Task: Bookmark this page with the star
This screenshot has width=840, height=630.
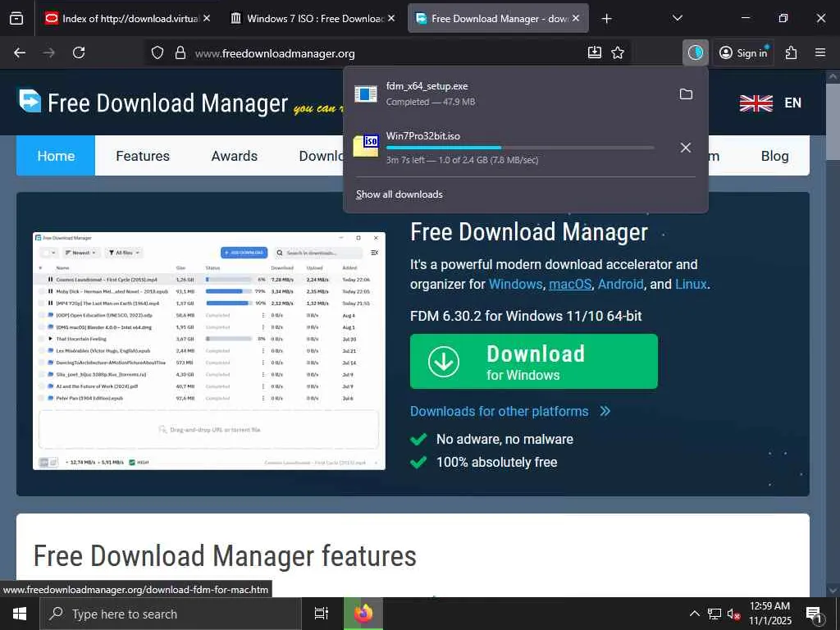Action: (618, 52)
